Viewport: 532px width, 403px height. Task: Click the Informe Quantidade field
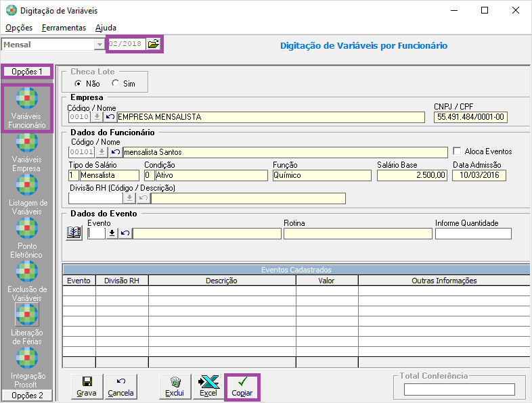click(473, 233)
